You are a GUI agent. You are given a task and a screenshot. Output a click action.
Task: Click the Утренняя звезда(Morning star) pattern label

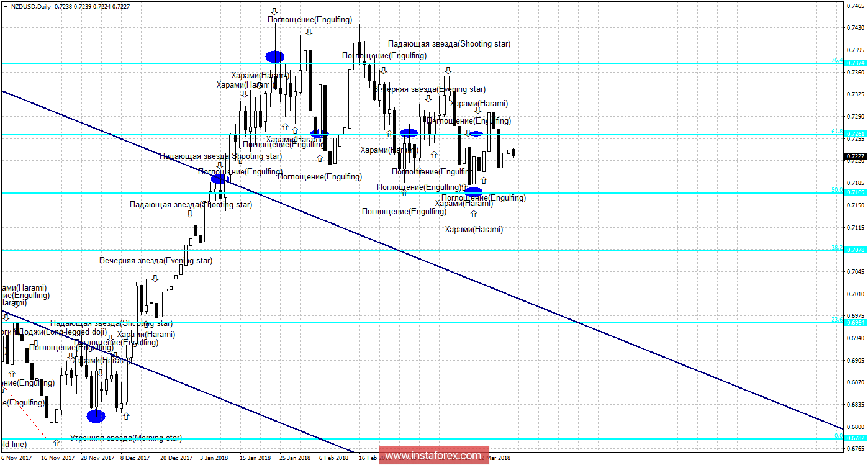126,438
